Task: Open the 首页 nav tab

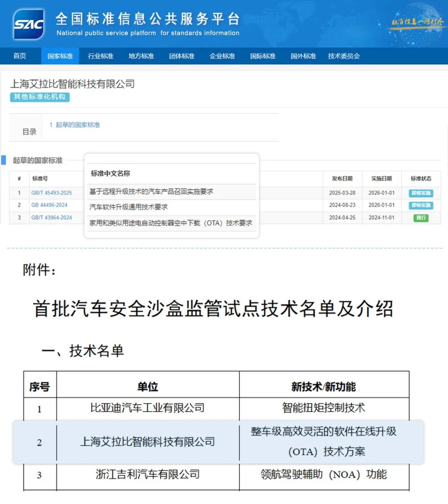Action: pos(19,56)
